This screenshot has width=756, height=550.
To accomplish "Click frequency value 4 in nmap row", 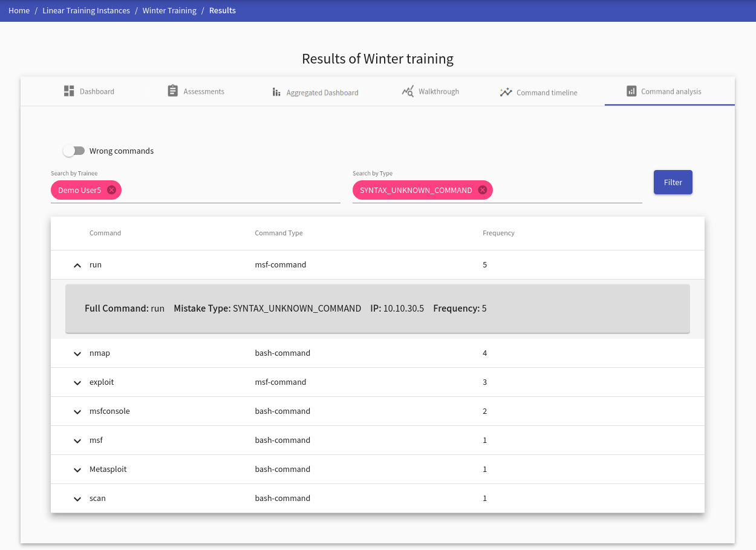I will tap(485, 353).
